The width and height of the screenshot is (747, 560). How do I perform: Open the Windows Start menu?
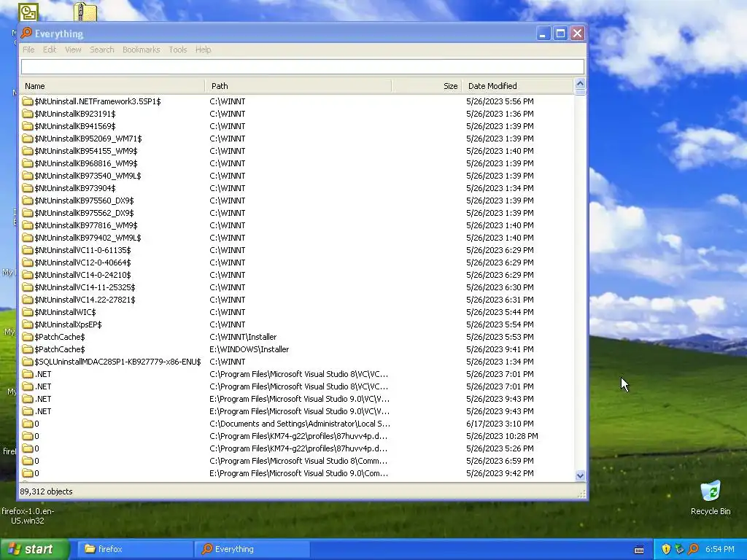click(34, 549)
